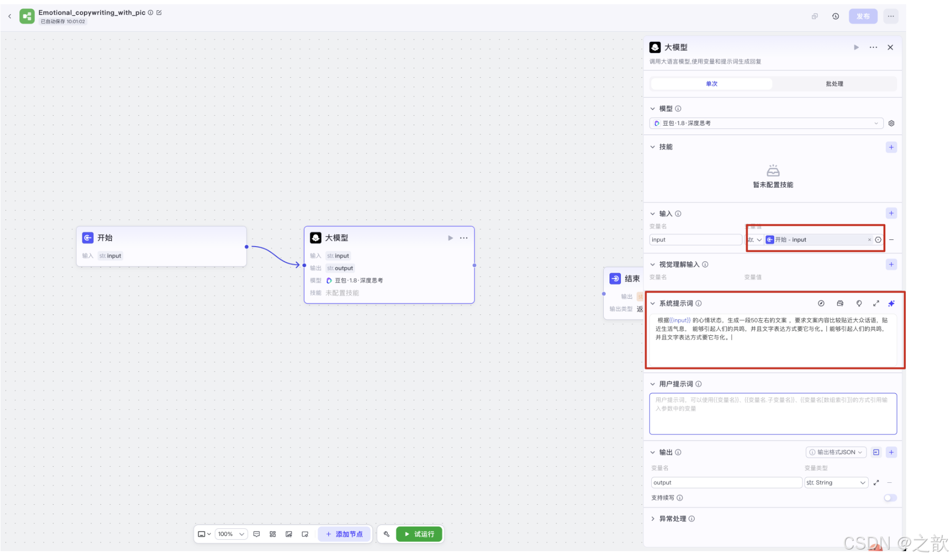Click the 大模型 node title on canvas
The height and width of the screenshot is (560, 951).
pos(336,238)
